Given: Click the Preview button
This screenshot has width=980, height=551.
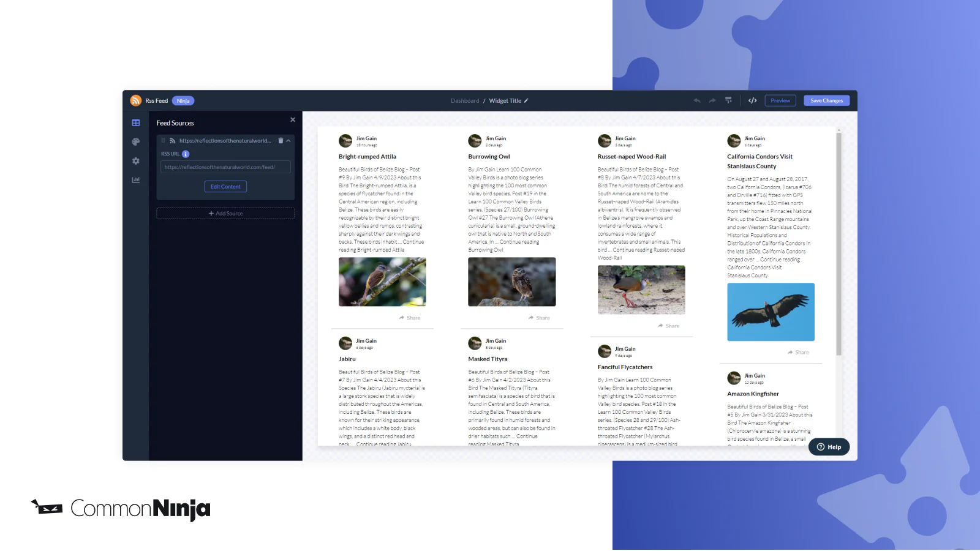Looking at the screenshot, I should point(780,100).
